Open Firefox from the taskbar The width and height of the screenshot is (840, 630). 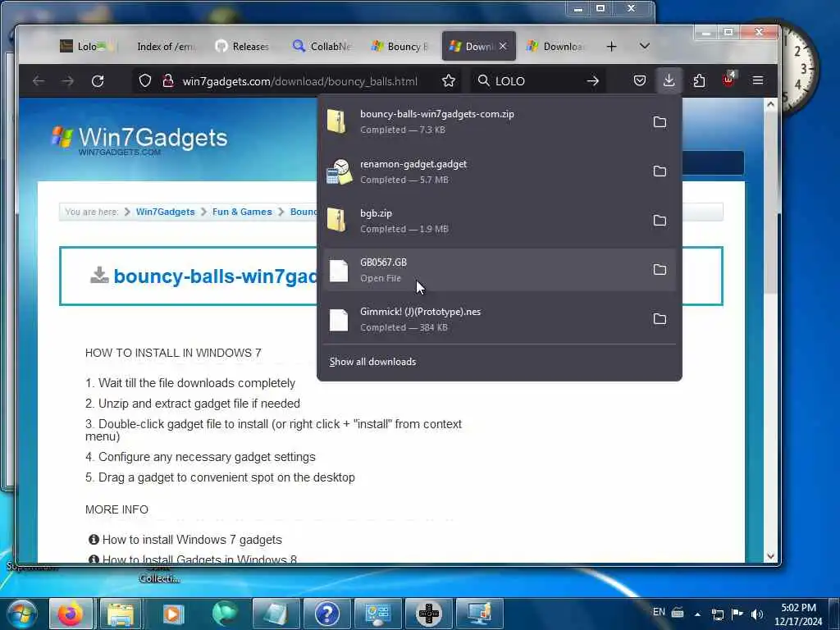[71, 614]
